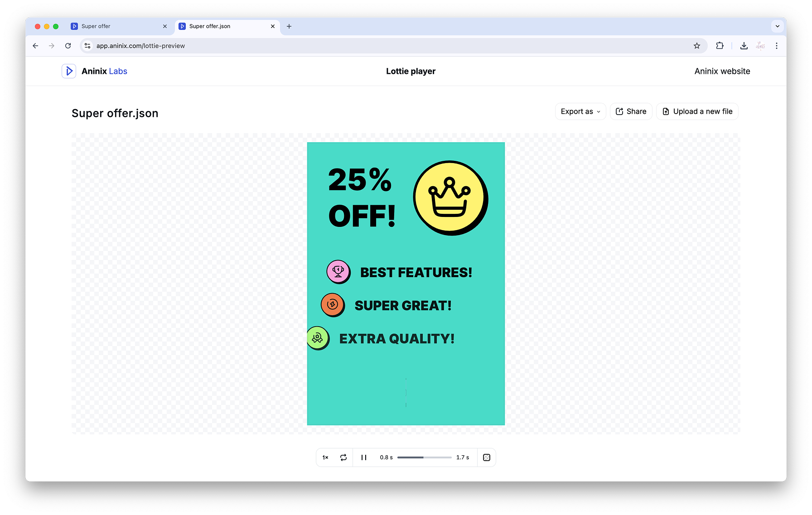Viewport: 812px width, 515px height.
Task: Reload the page
Action: click(x=68, y=46)
